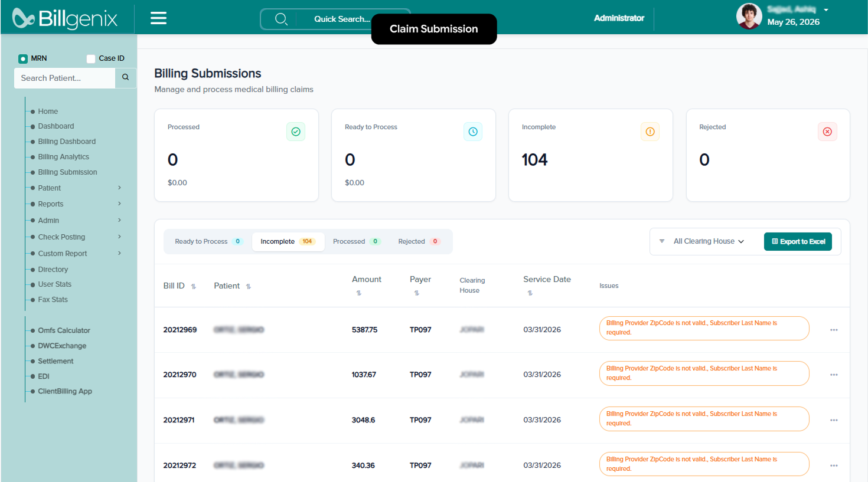Screen dimensions: 868x482
Task: Open the user account dropdown arrow
Action: coord(826,9)
